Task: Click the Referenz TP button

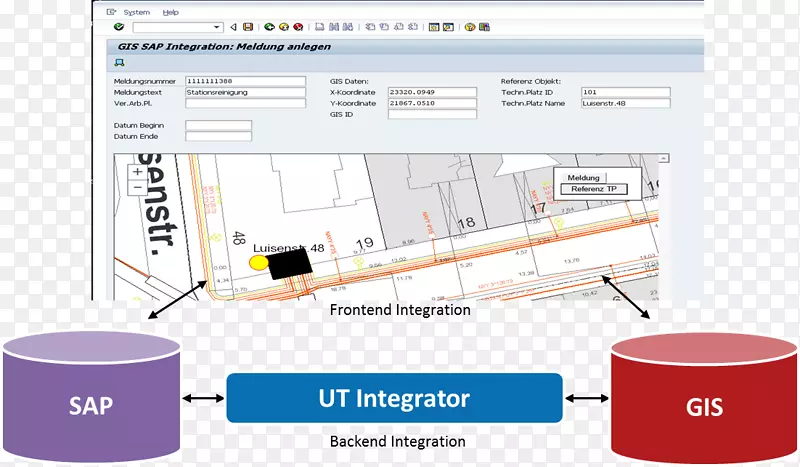Action: point(594,189)
